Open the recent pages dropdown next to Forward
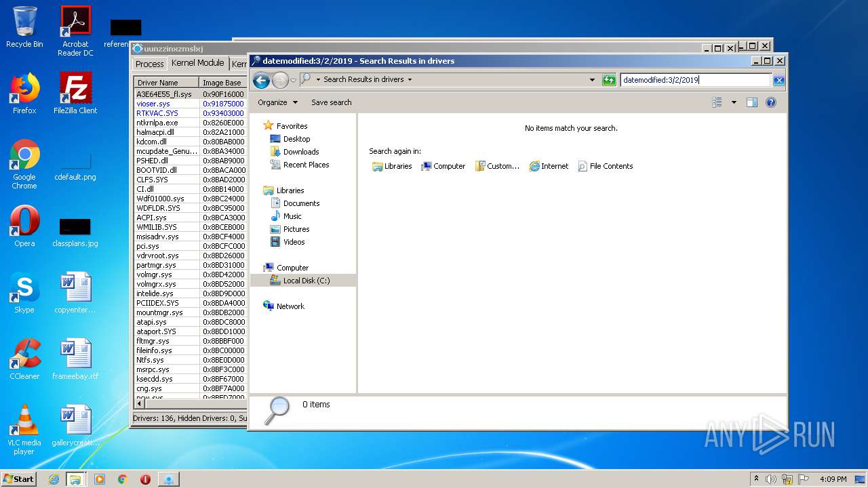The width and height of the screenshot is (868, 488). [x=293, y=80]
